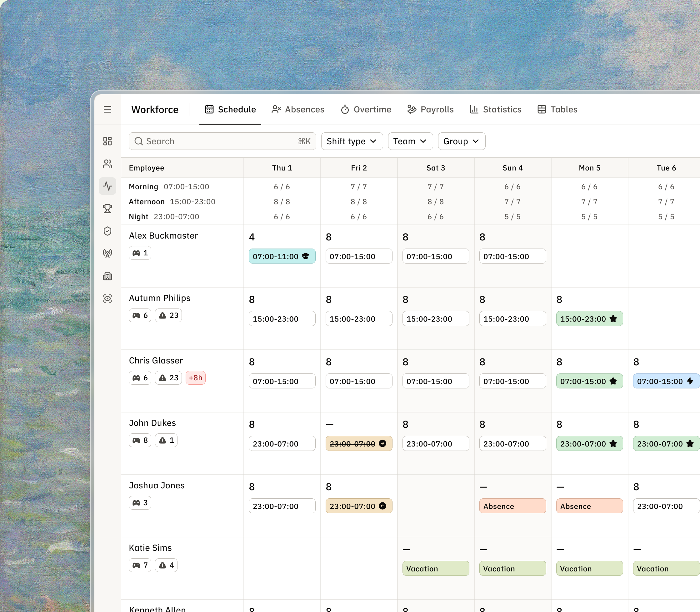Switch to the Overtime tab
The width and height of the screenshot is (700, 612).
coord(366,109)
